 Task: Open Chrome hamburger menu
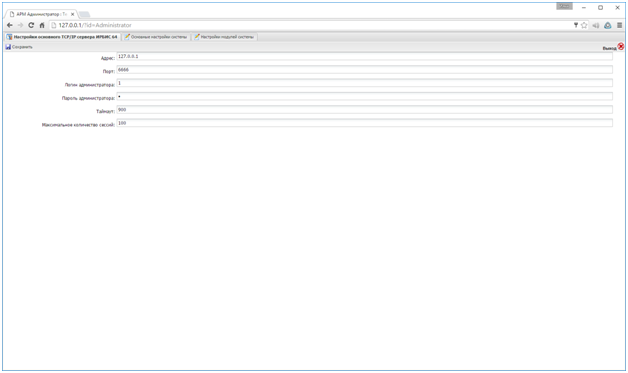point(620,25)
